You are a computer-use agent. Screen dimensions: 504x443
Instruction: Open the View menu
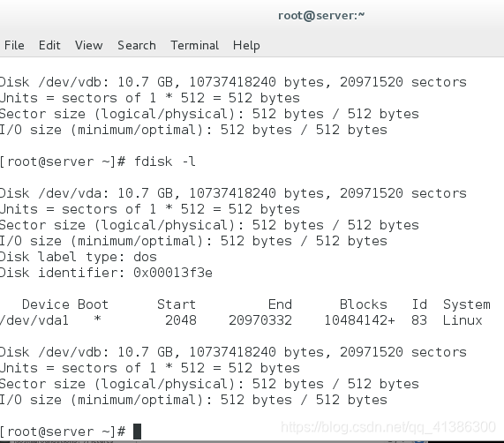pyautogui.click(x=89, y=45)
